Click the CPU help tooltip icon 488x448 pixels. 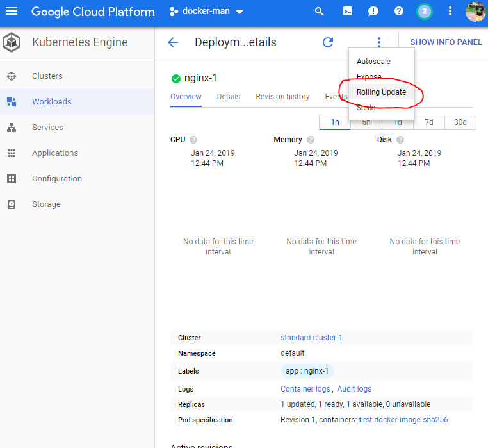point(193,140)
